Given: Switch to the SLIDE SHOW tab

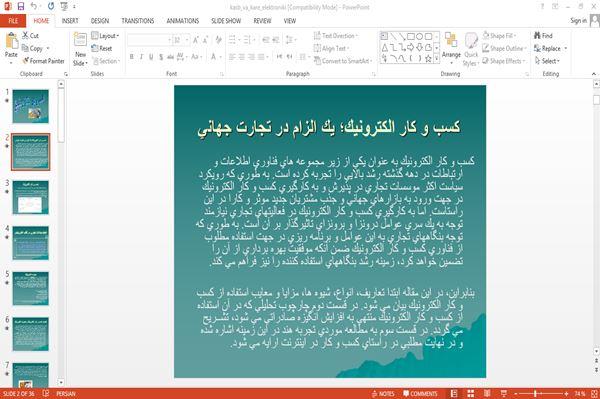Looking at the screenshot, I should click(x=226, y=21).
